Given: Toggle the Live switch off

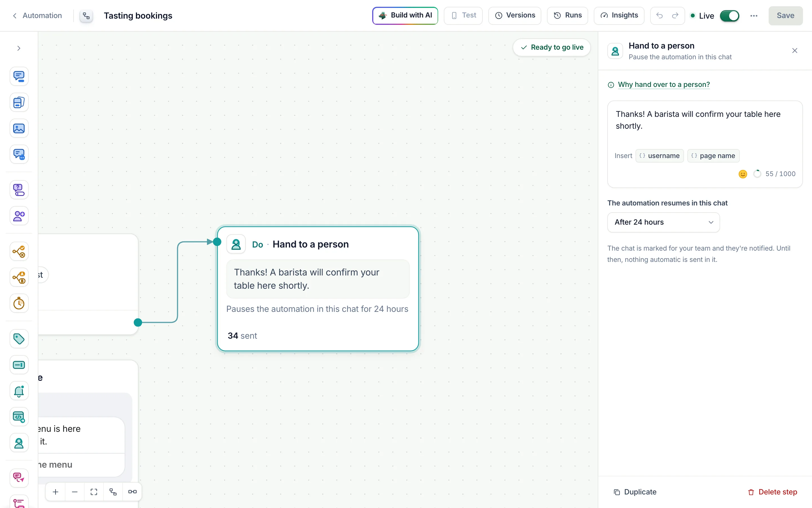Looking at the screenshot, I should coord(729,16).
